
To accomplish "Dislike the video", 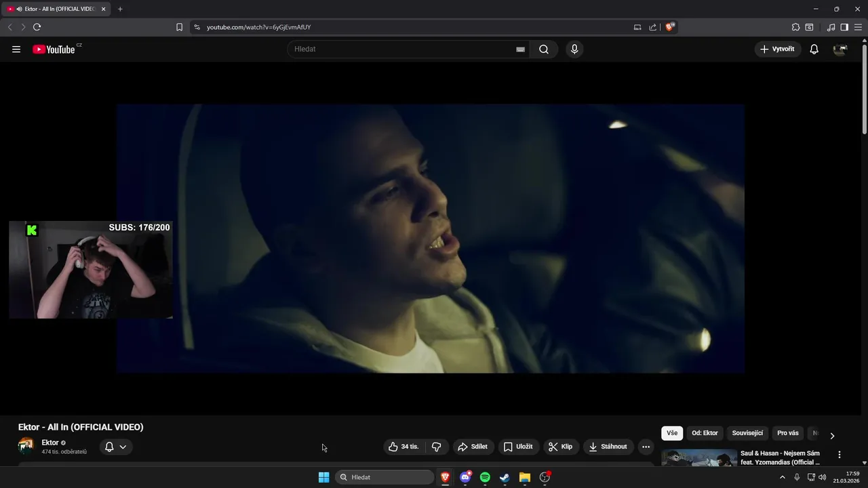I will point(437,447).
